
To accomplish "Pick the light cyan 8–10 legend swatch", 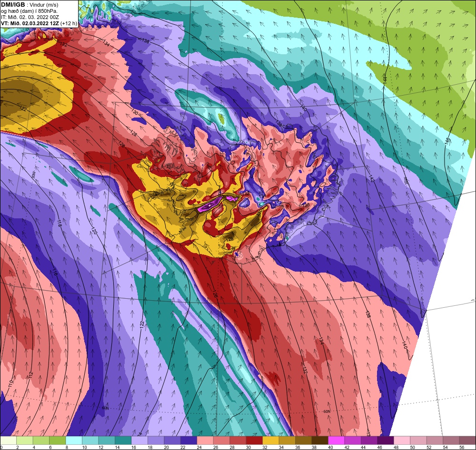I will 74,440.
